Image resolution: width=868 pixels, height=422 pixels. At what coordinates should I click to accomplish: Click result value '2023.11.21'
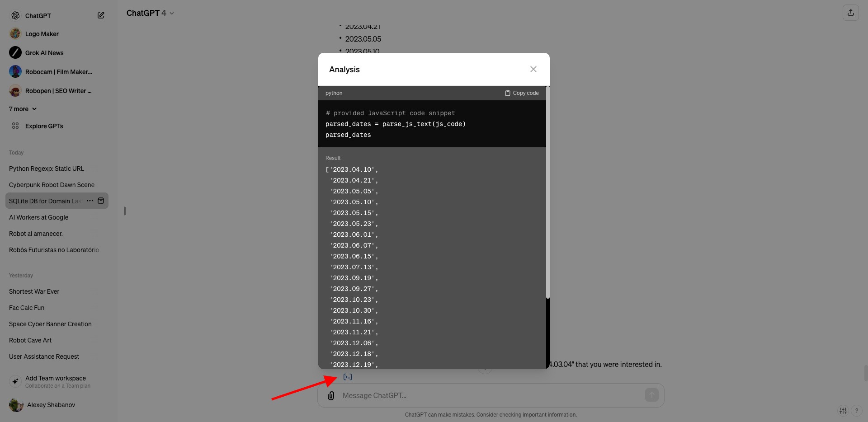(353, 332)
